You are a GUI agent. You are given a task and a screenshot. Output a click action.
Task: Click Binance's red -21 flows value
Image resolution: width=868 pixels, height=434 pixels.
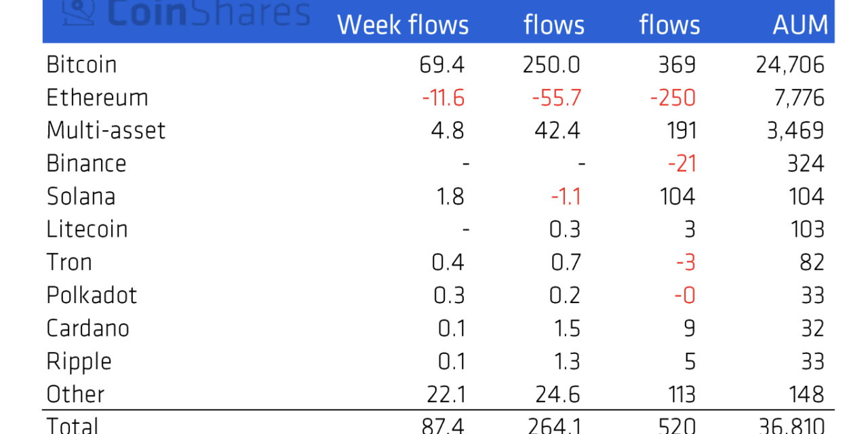682,163
